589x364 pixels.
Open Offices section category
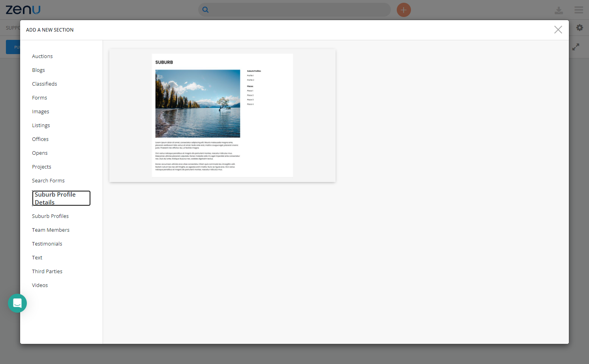point(40,139)
